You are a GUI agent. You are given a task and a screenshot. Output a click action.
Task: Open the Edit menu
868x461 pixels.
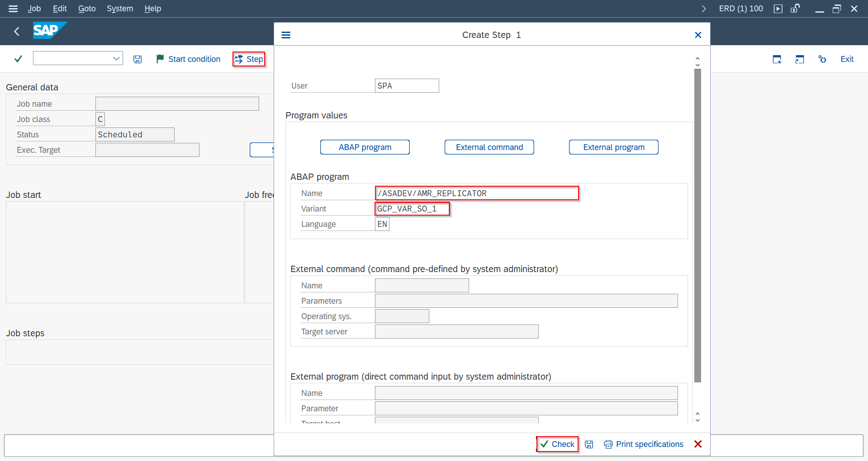60,9
